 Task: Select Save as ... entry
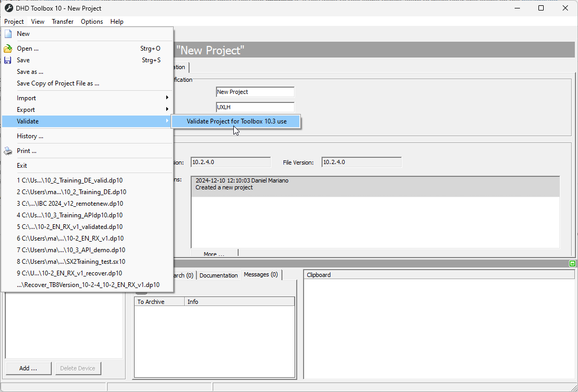[x=87, y=71]
